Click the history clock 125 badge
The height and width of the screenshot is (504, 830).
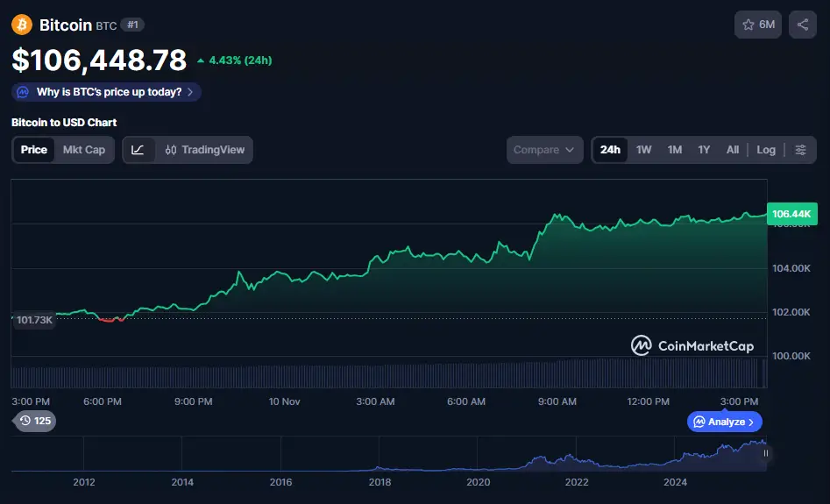coord(35,421)
